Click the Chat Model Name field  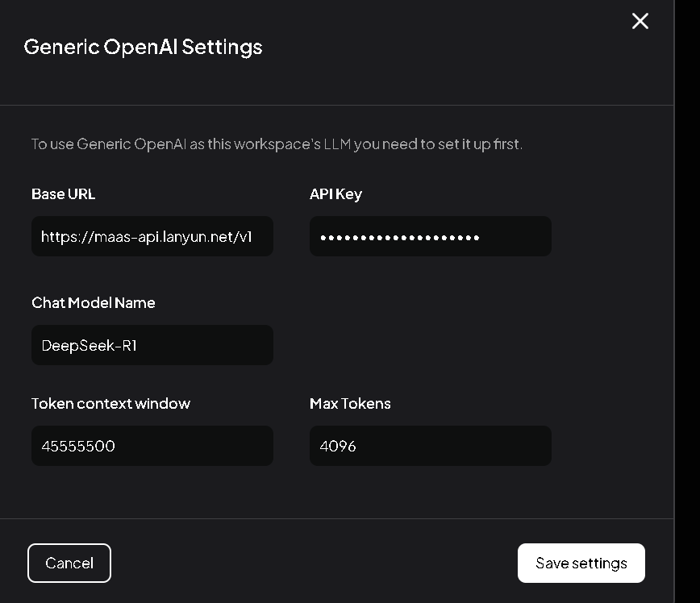click(152, 345)
